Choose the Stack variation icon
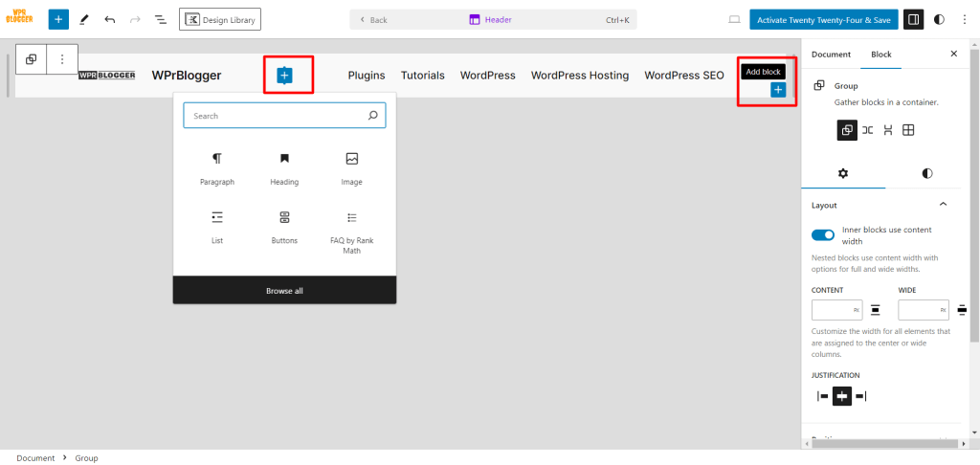 point(887,130)
